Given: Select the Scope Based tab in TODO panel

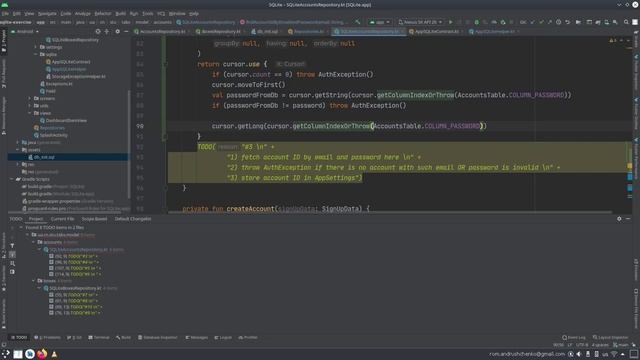Looking at the screenshot, I should (94, 219).
